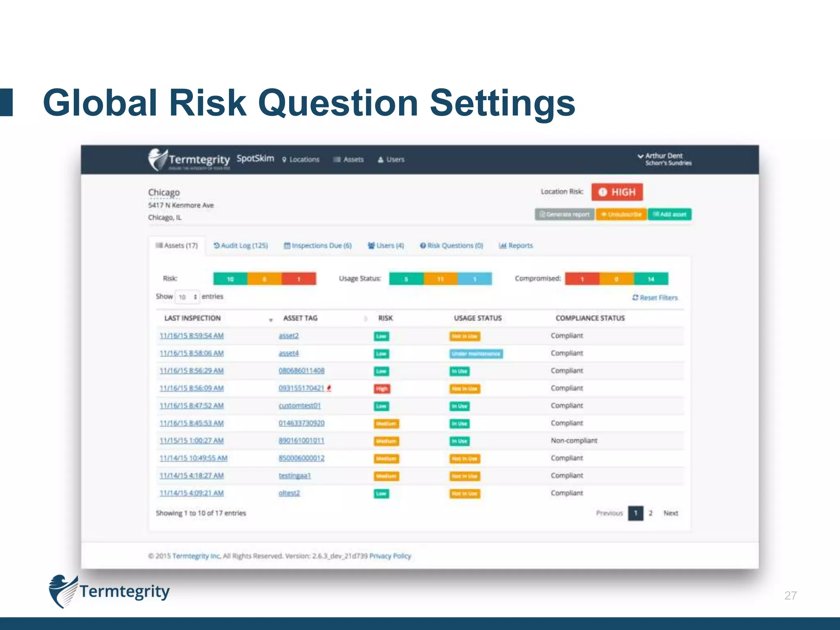Viewport: 840px width, 630px height.
Task: Open asset 080686011408
Action: point(301,370)
